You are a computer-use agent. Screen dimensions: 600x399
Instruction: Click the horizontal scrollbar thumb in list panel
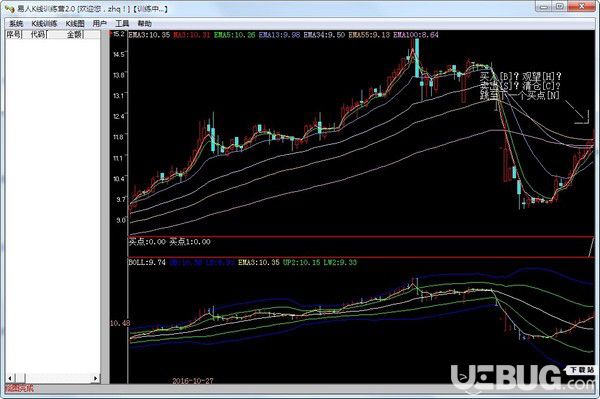(x=20, y=378)
